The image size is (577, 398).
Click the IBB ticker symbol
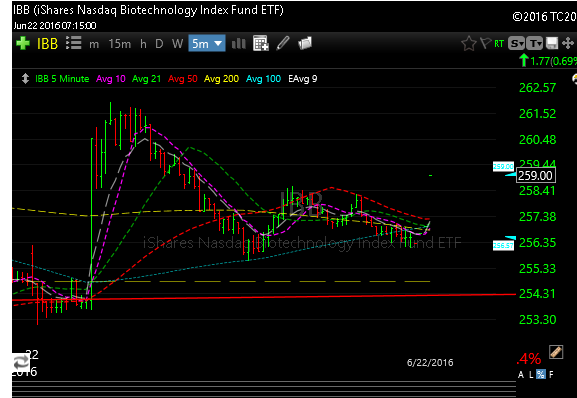[47, 44]
